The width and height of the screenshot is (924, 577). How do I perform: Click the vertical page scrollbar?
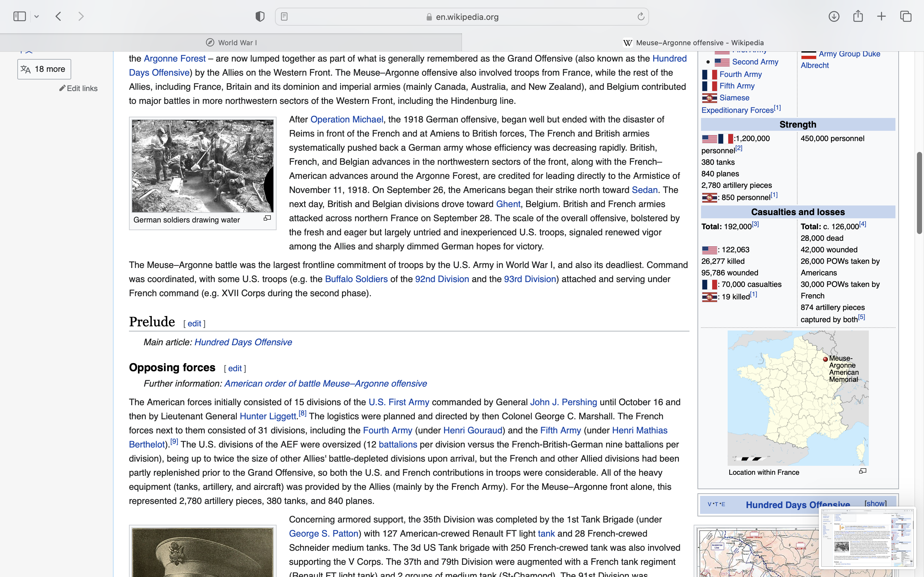click(x=919, y=193)
